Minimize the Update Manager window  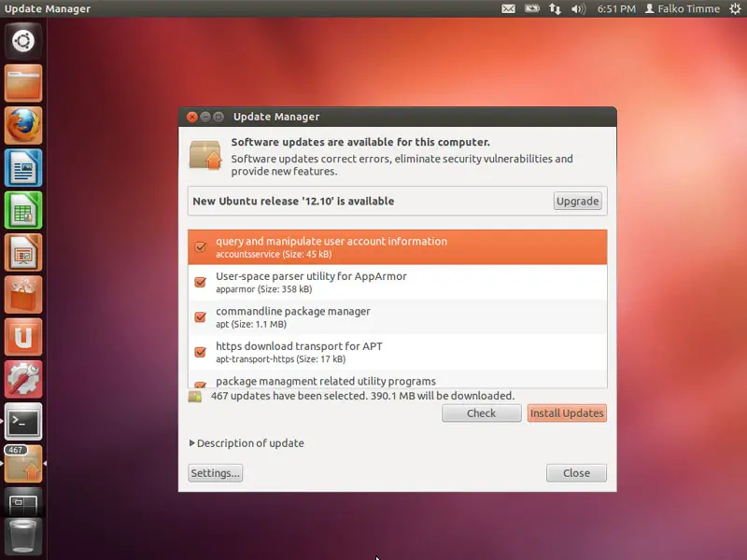click(205, 117)
